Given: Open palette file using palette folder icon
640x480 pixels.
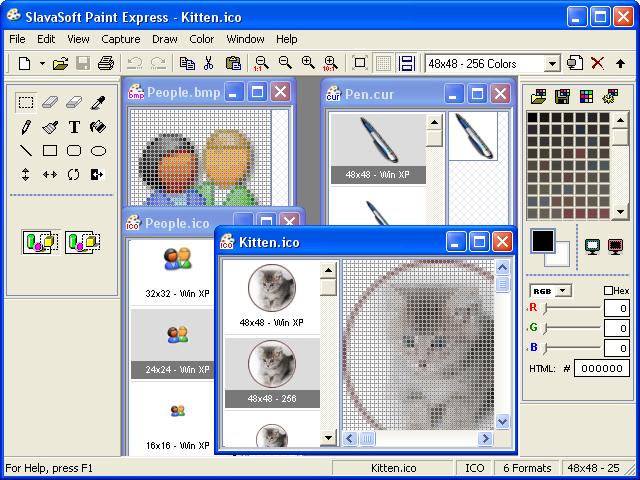Looking at the screenshot, I should click(x=539, y=97).
